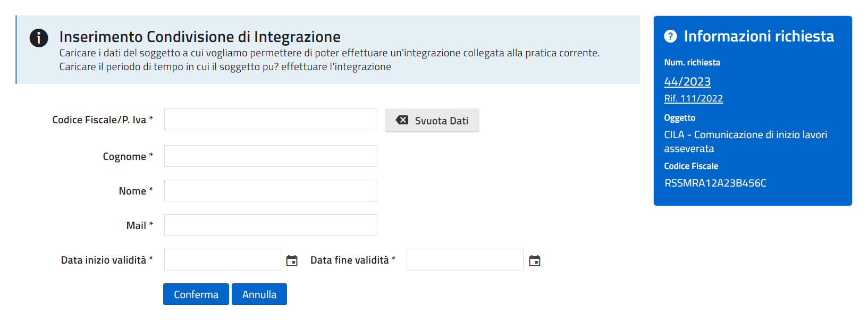Viewport: 868px width, 321px height.
Task: Click the Inserimento Condivisione di Integrazione heading
Action: [200, 37]
